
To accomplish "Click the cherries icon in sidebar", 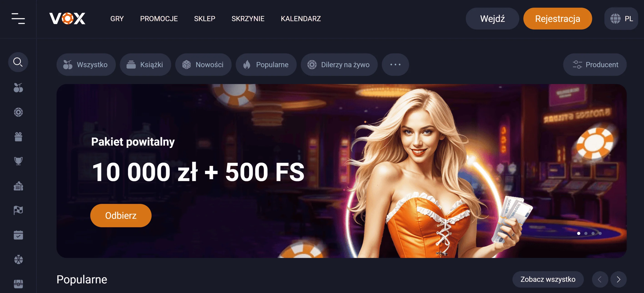I will point(18,88).
